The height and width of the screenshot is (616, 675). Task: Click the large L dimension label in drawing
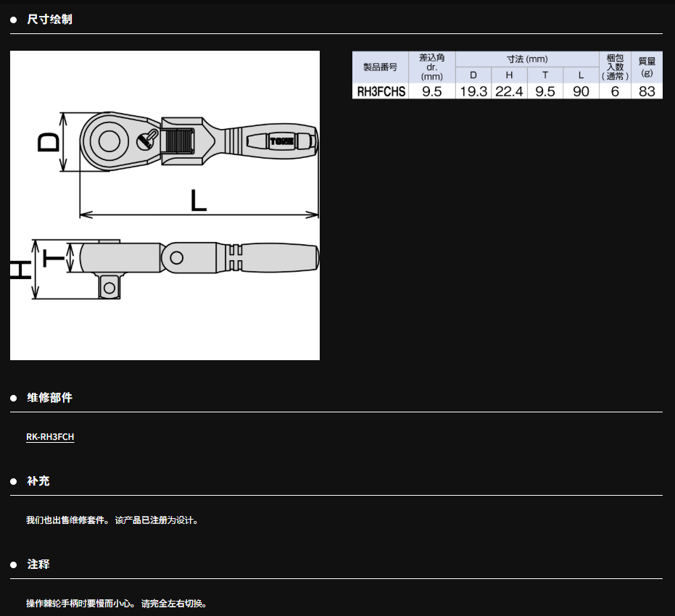click(x=198, y=201)
